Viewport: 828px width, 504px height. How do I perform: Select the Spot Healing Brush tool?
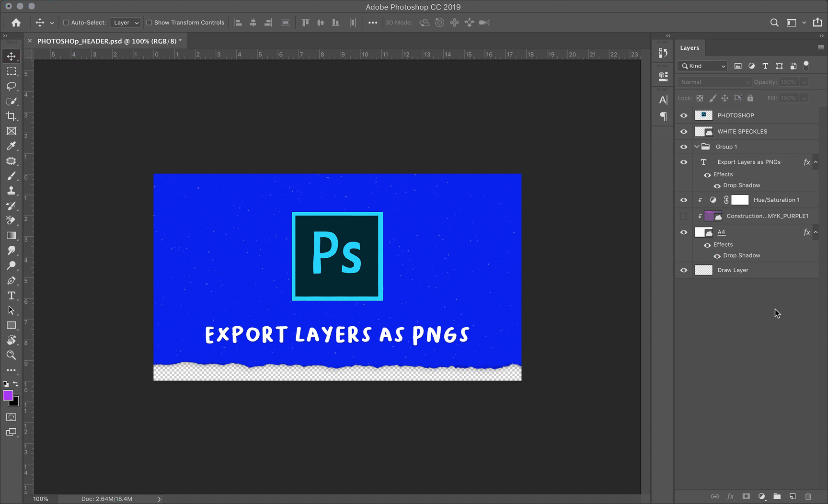coord(11,161)
